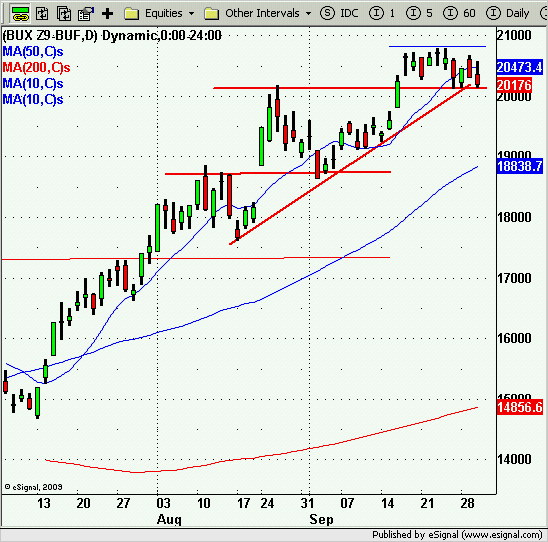
Task: Click the red MA(200,C)s study label
Action: coord(36,67)
